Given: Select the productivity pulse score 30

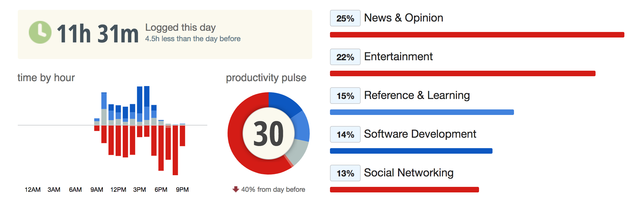Looking at the screenshot, I should (269, 133).
